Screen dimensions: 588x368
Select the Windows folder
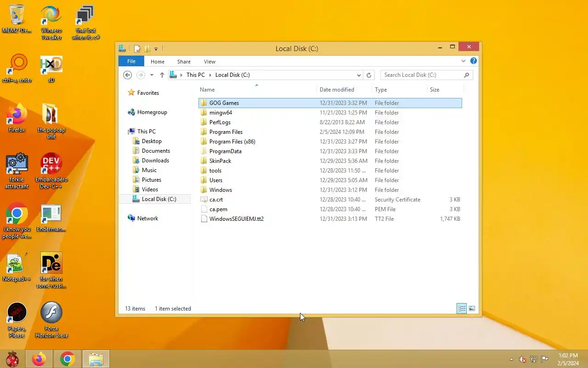tap(330, 190)
